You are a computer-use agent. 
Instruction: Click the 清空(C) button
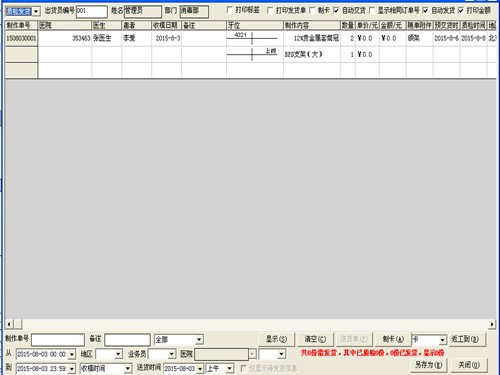pos(315,339)
